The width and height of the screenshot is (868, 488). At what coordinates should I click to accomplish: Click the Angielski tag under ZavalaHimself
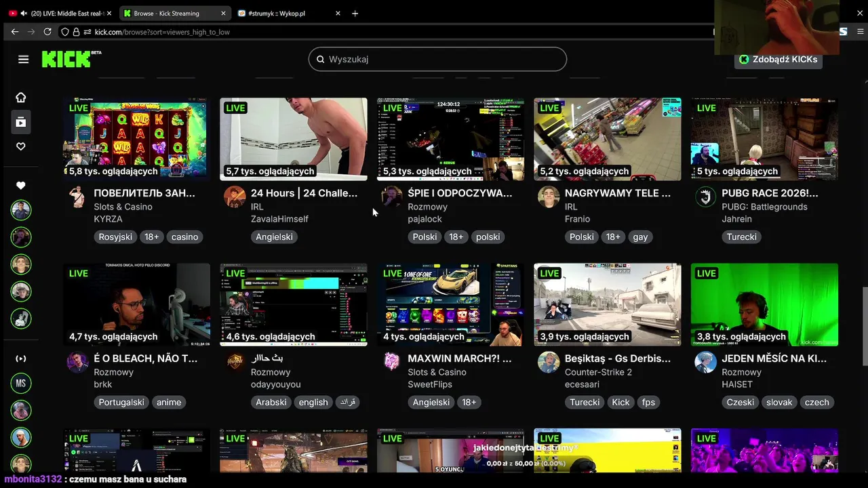(275, 237)
